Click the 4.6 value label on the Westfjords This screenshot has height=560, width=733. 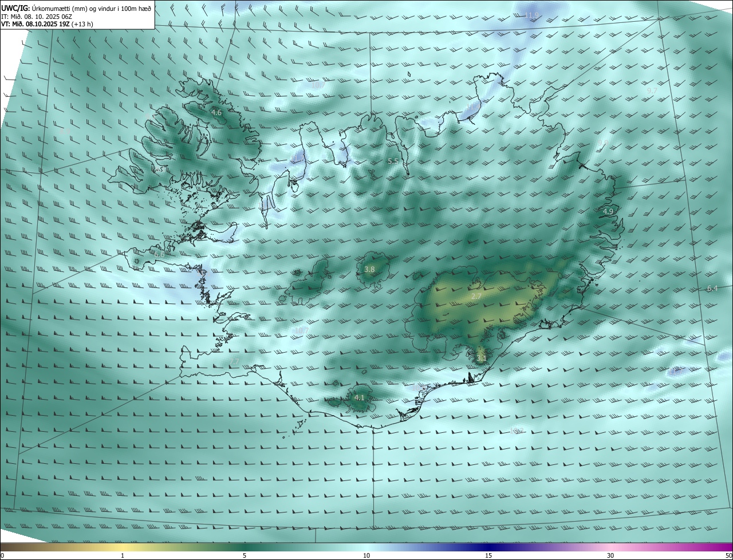click(x=216, y=113)
